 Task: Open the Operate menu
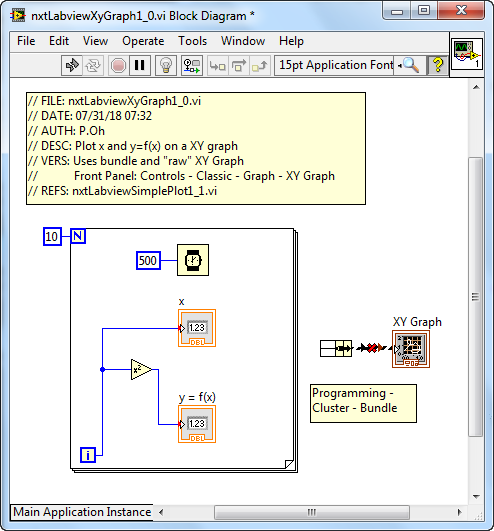click(143, 41)
